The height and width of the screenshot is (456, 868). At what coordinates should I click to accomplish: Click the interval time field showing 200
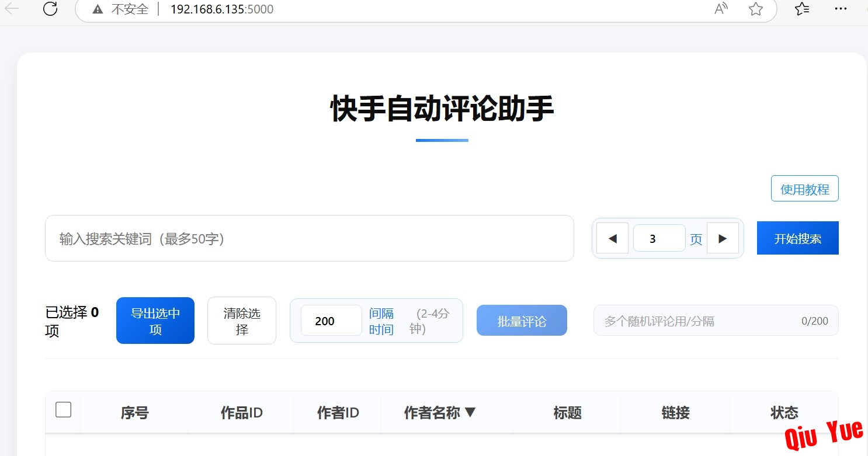coord(331,321)
